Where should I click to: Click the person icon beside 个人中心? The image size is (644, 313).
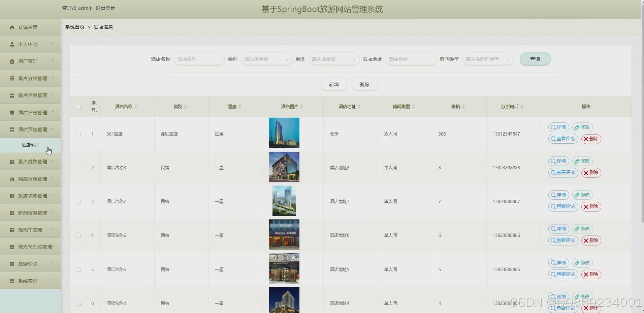click(x=12, y=44)
